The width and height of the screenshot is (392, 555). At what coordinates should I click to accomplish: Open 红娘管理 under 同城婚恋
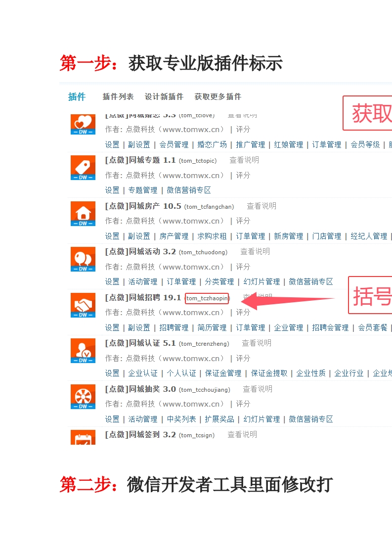click(288, 144)
